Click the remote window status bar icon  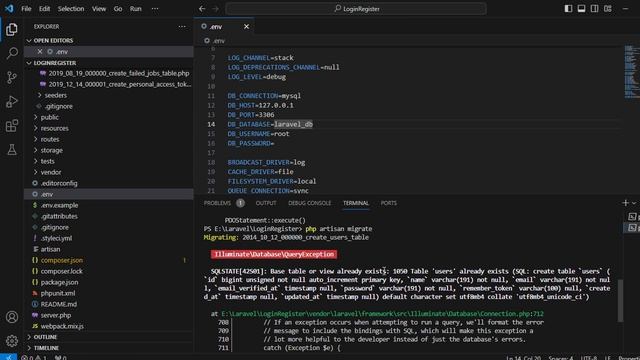(8, 357)
